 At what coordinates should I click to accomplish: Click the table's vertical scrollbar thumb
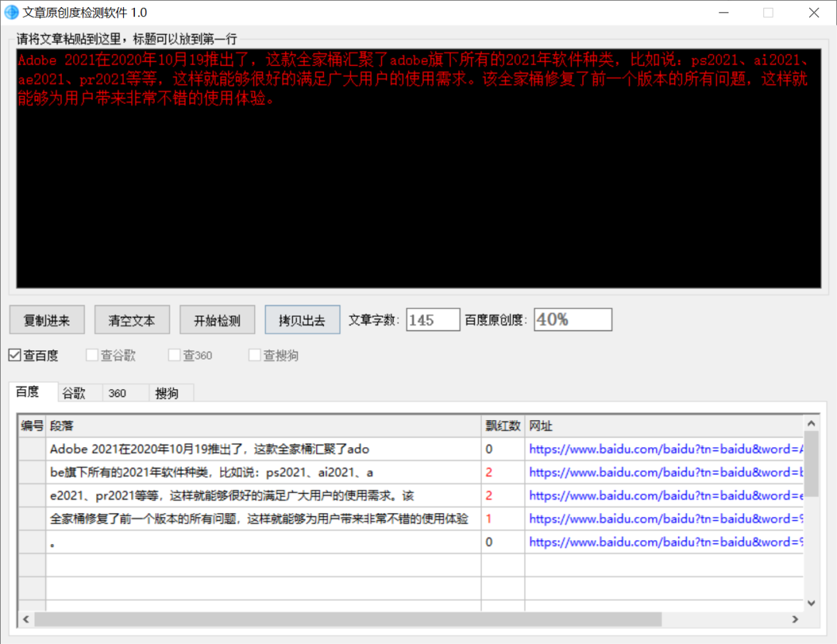(811, 464)
